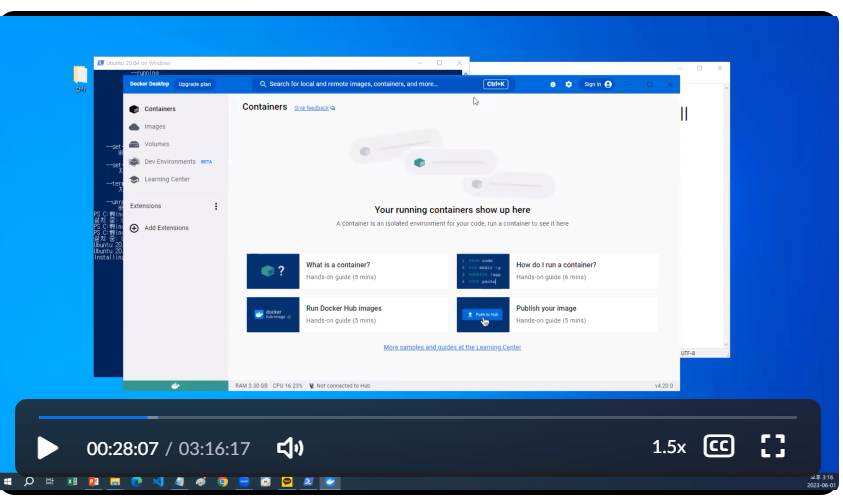Viewport: 843px width, 496px height.
Task: Click the Upgrade plan button
Action: click(x=195, y=84)
